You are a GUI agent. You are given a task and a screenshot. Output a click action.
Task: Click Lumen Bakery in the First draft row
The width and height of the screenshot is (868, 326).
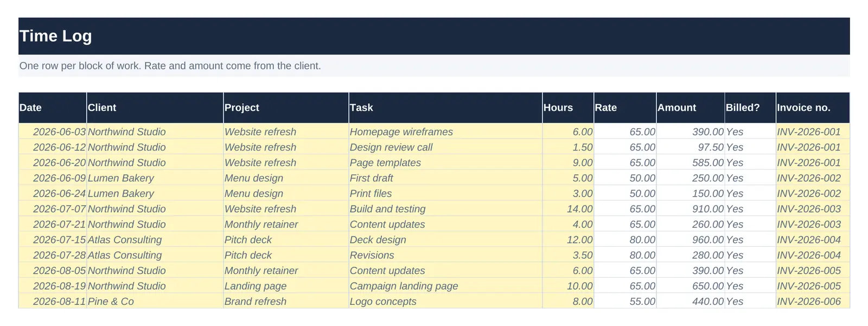155,178
